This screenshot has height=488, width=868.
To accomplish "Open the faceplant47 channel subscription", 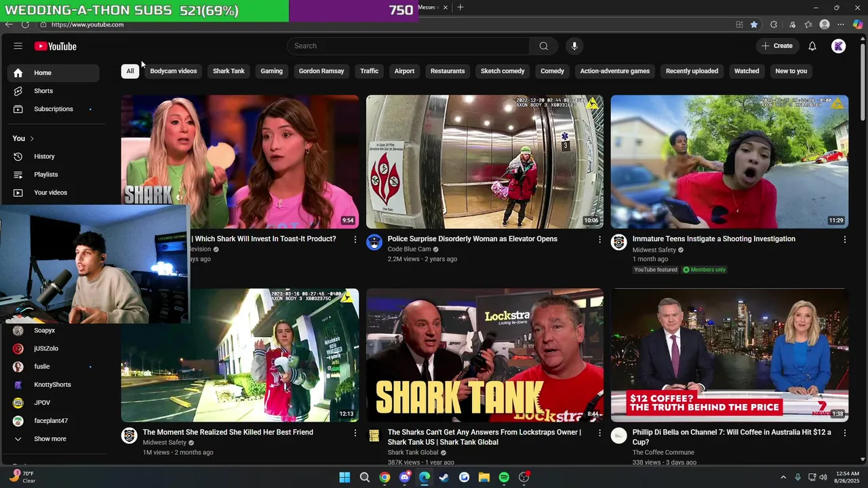I will tap(54, 421).
